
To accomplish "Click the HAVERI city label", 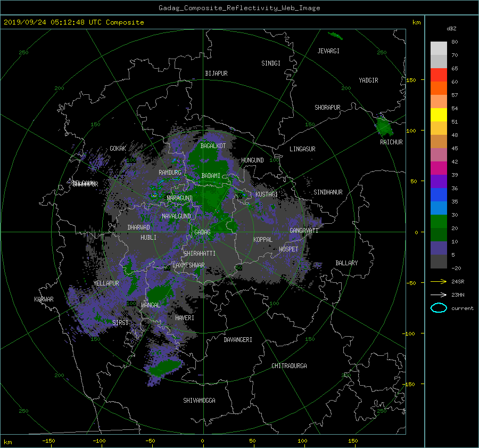I will point(185,318).
